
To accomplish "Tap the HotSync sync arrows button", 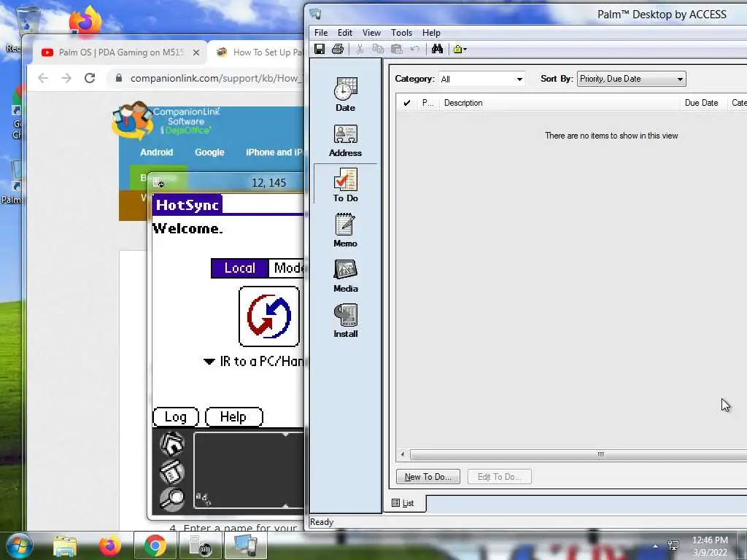I will pos(269,316).
